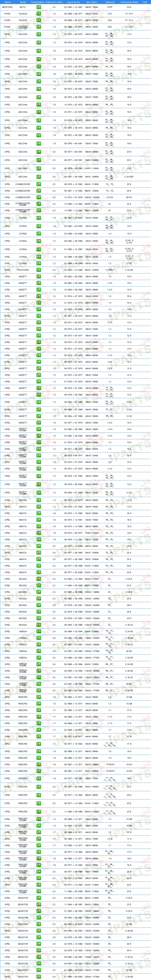Click the fuel icon in the ASCONA C 20 NEF row
Image resolution: width=151 pixels, height=980 pixels.
coord(39,176)
